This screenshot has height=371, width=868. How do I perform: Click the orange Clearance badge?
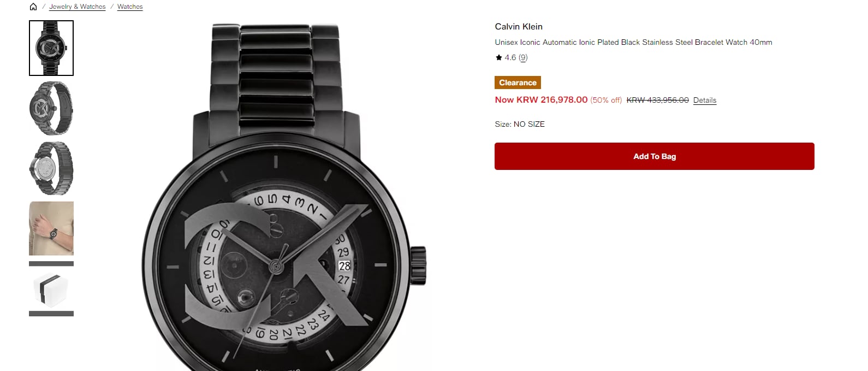tap(518, 83)
